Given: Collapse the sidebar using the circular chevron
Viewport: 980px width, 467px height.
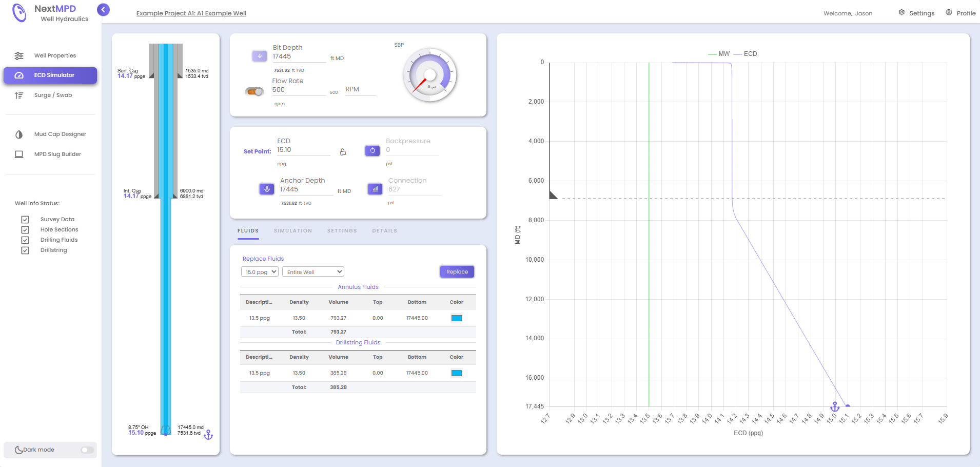Looking at the screenshot, I should (103, 10).
